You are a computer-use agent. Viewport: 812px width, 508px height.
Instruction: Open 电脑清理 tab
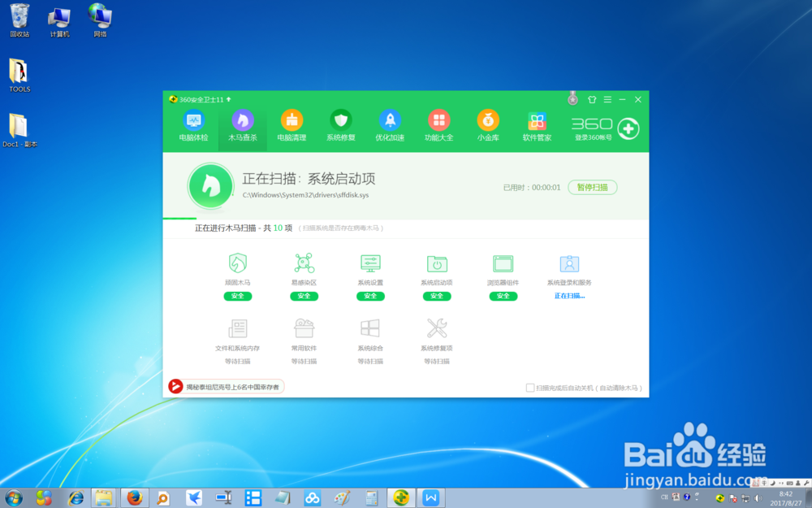(x=292, y=126)
